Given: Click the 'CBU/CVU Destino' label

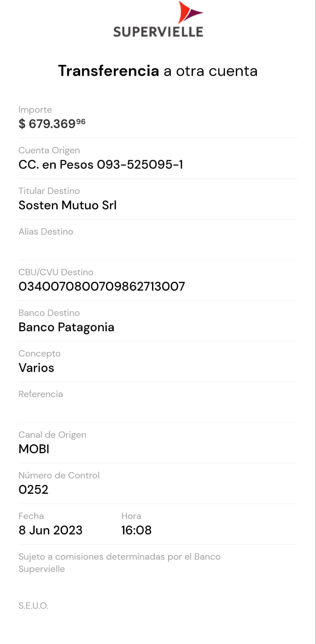Looking at the screenshot, I should click(56, 272).
